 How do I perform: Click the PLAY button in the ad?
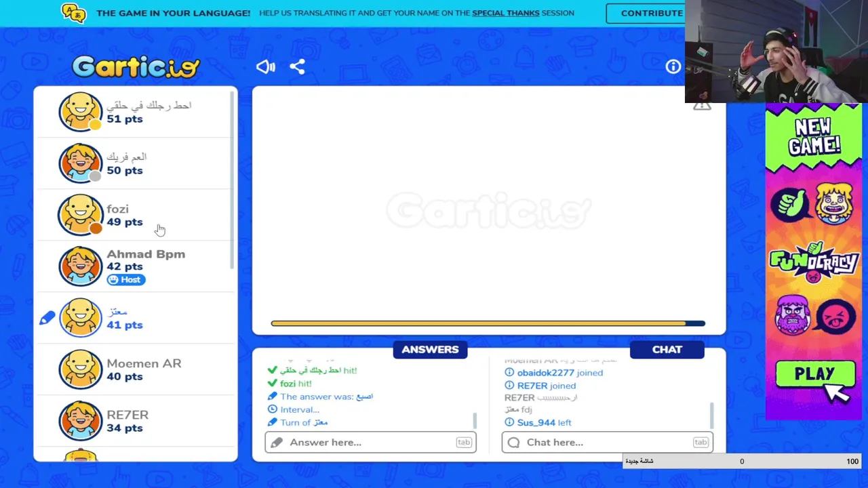coord(814,375)
